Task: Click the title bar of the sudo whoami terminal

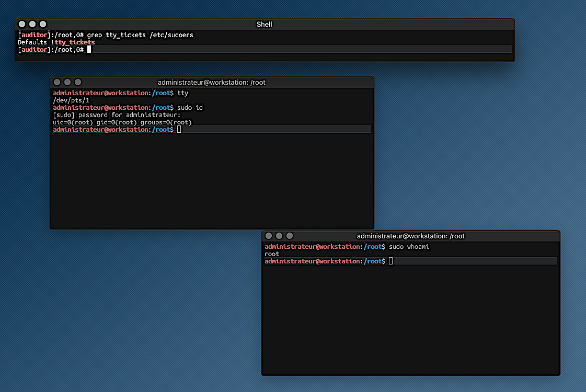Action: click(410, 236)
